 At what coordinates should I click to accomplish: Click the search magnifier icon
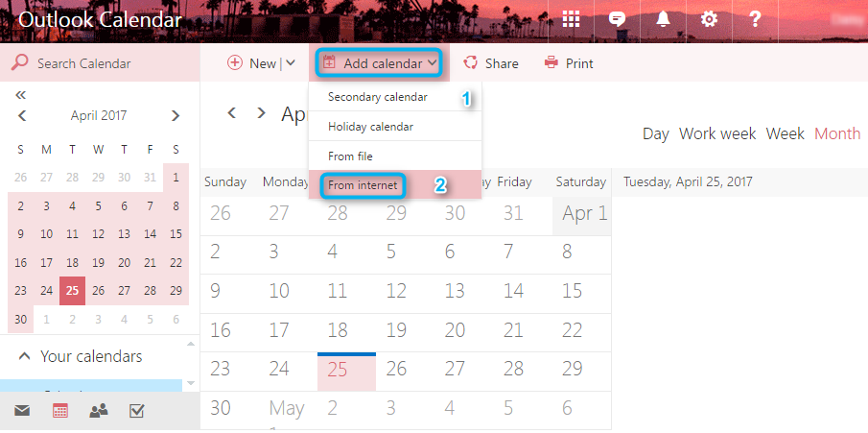click(19, 63)
